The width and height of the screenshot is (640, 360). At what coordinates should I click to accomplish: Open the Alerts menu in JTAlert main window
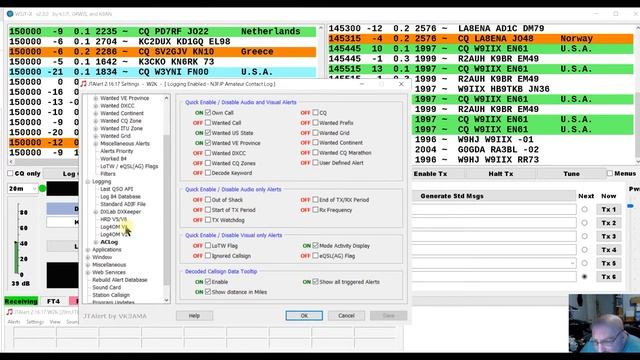(14, 322)
